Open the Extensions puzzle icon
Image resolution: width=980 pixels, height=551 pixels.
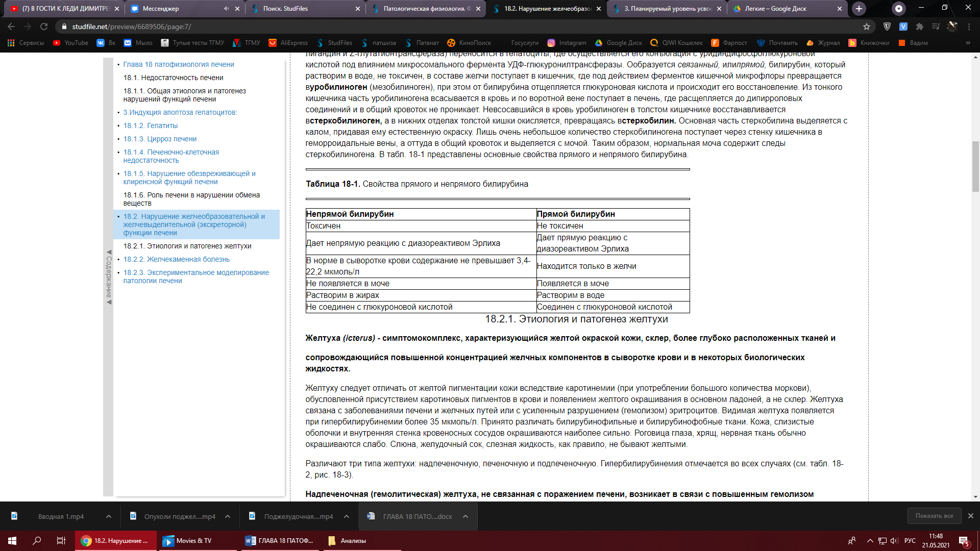(920, 27)
